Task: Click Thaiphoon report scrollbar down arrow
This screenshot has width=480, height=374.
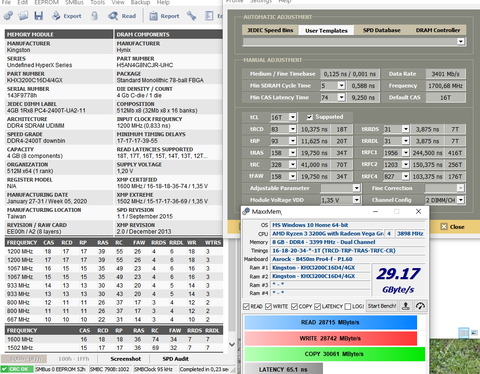Action: pos(232,344)
